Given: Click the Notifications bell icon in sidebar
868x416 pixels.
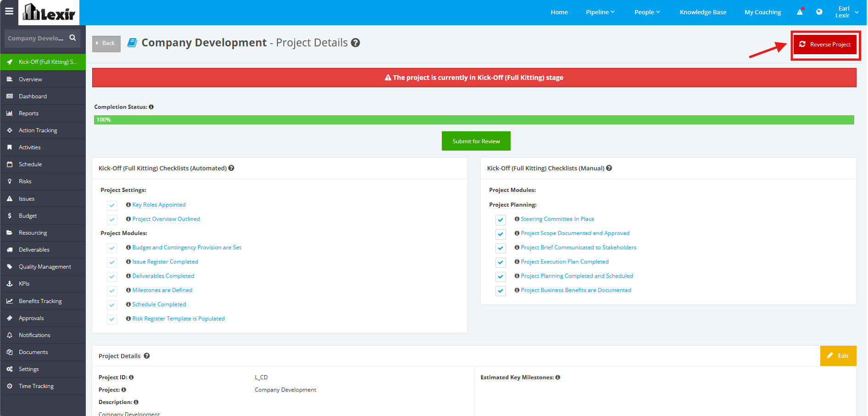Looking at the screenshot, I should tap(10, 335).
